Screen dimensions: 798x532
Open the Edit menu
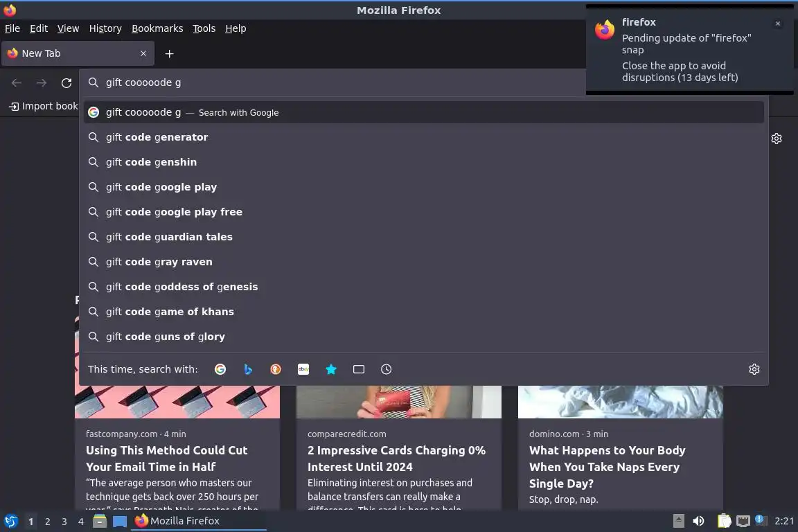39,28
